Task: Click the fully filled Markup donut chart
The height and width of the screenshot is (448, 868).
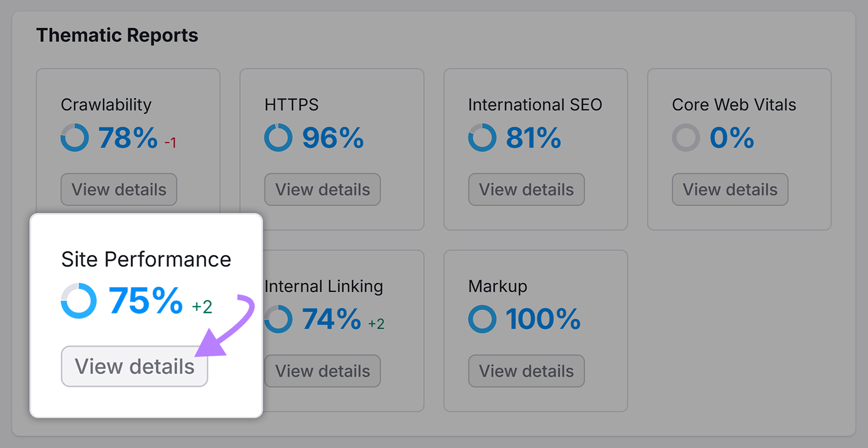Action: point(482,319)
